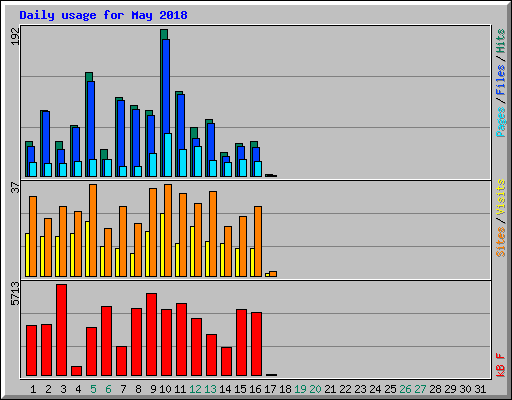The height and width of the screenshot is (400, 512).
Task: Select day 18 on the x-axis
Action: (x=285, y=389)
